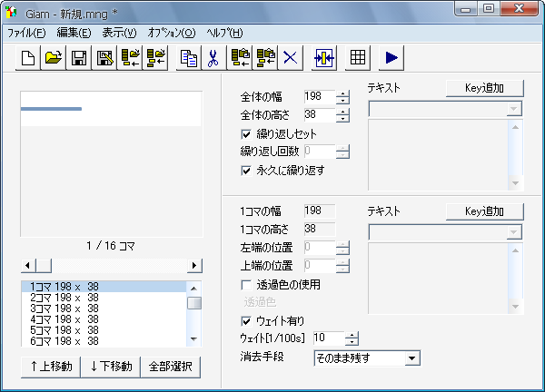This screenshot has height=392, width=545.
Task: Open the ファイル(F) menu
Action: point(26,33)
